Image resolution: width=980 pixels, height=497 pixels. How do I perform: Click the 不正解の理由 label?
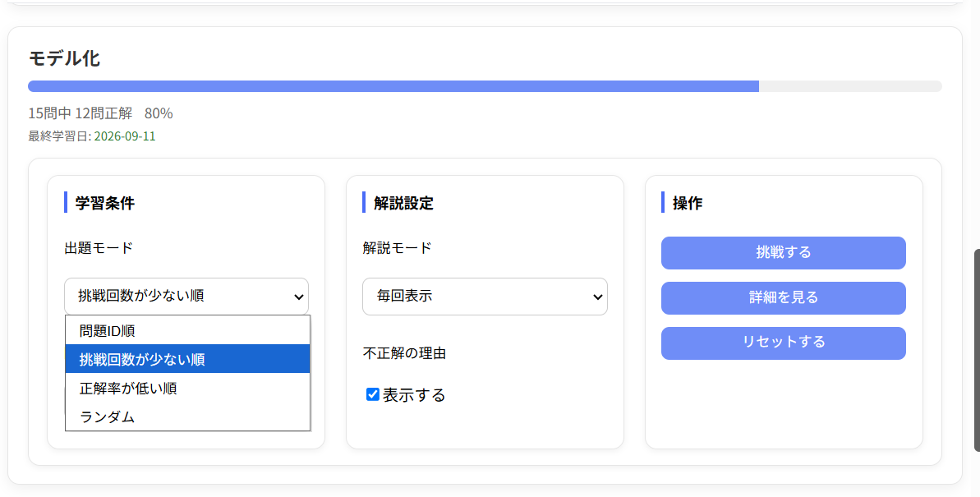coord(404,353)
